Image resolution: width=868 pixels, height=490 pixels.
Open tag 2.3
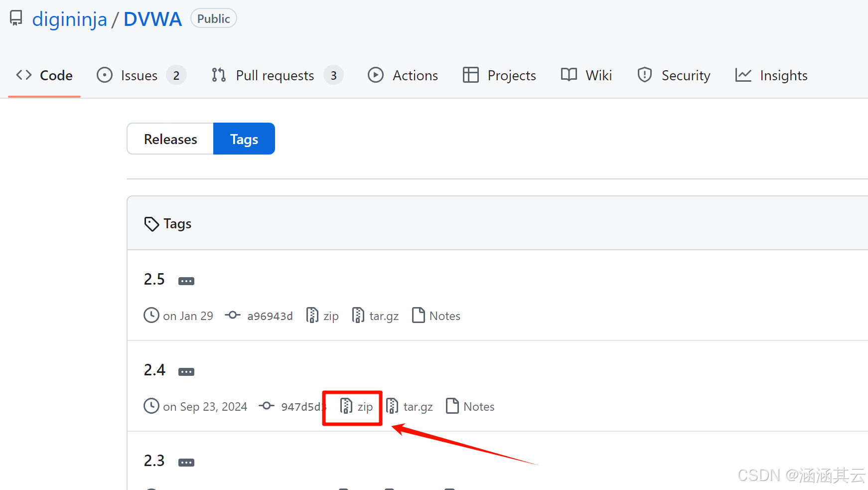click(154, 461)
